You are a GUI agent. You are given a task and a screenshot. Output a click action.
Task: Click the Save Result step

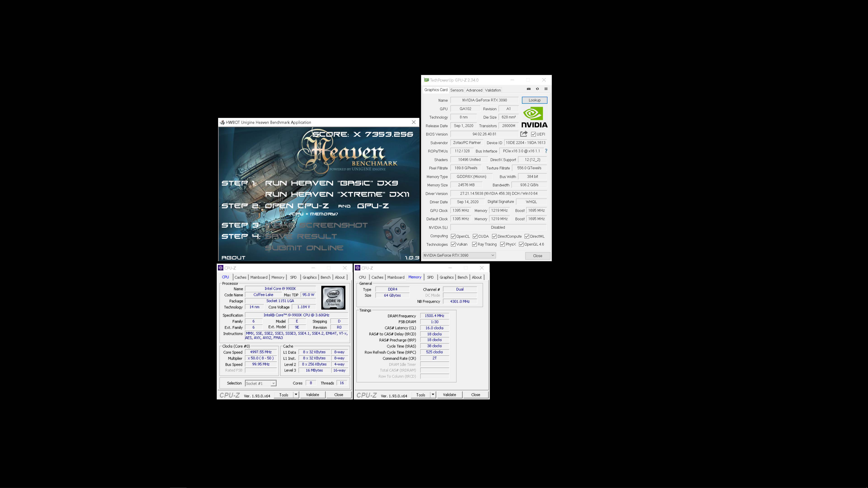coord(301,236)
